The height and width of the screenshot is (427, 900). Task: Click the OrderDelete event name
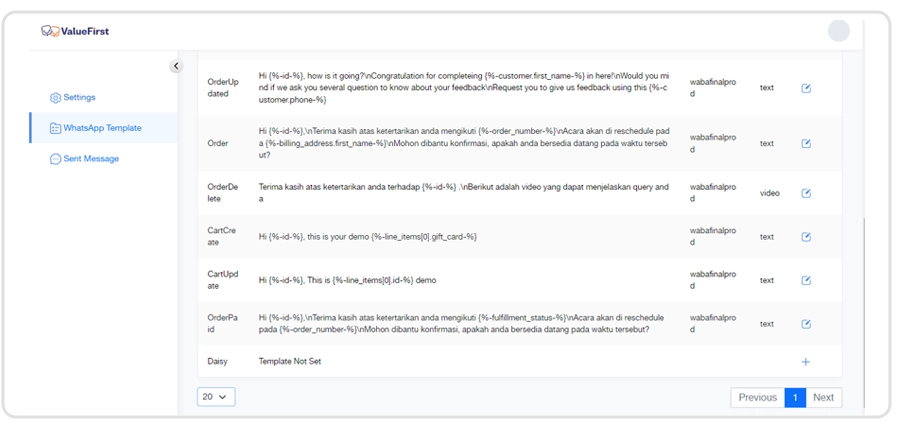tap(221, 192)
